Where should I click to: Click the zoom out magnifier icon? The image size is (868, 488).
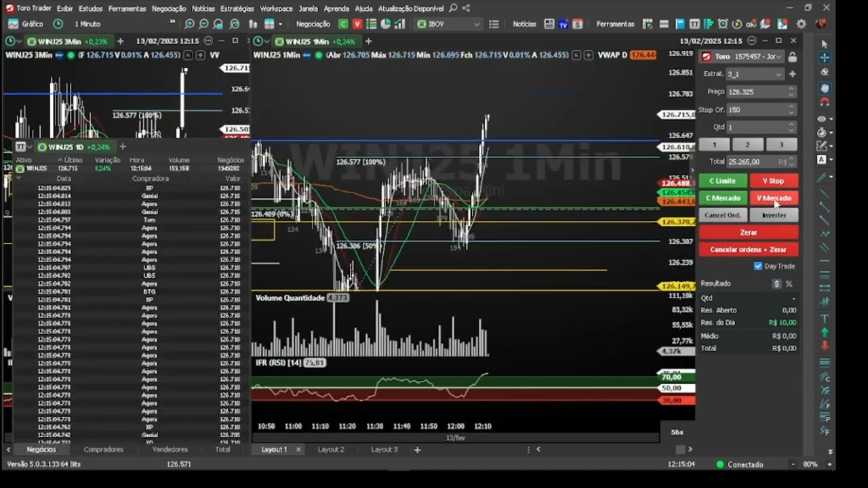(203, 24)
